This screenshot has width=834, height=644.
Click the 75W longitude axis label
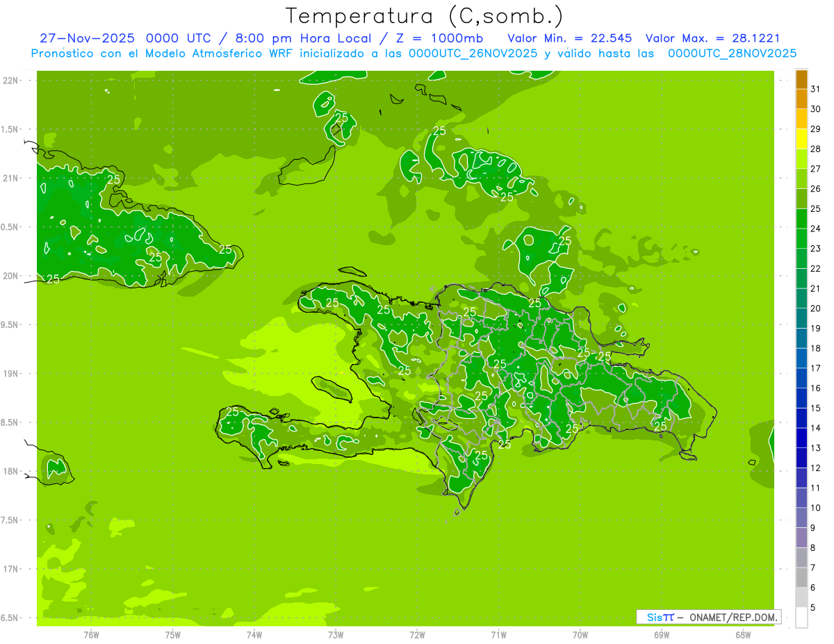[x=173, y=634]
